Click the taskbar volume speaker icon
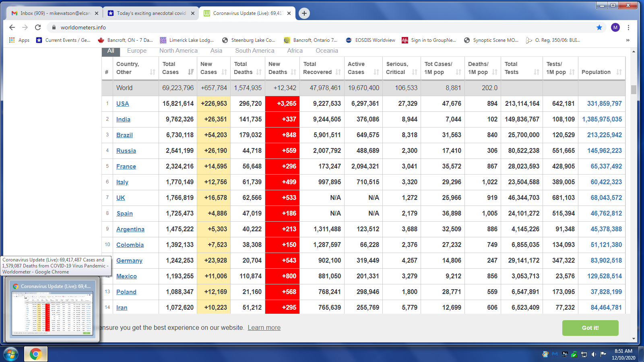The width and height of the screenshot is (644, 362). coord(594,354)
